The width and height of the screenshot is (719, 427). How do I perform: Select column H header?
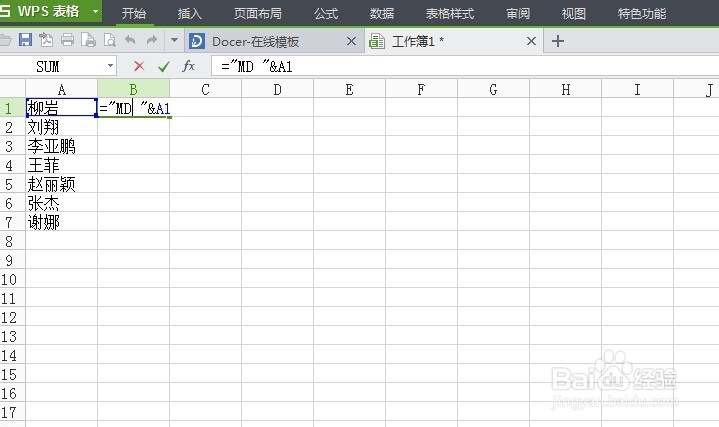[565, 89]
